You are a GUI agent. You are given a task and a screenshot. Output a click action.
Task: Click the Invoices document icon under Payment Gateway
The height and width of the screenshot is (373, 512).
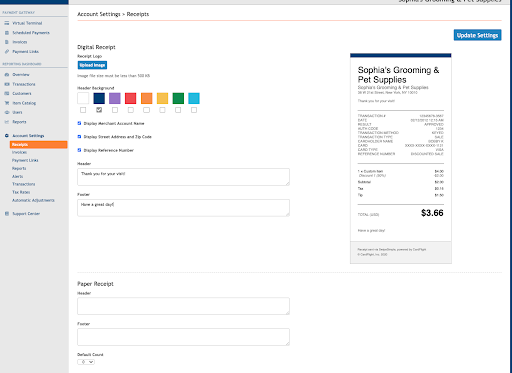(7, 42)
